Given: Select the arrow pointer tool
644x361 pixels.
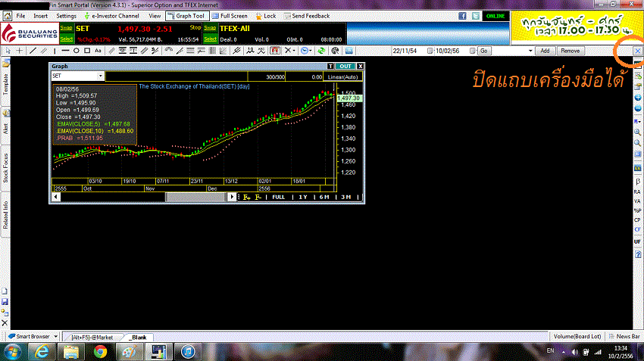Looking at the screenshot, I should pyautogui.click(x=8, y=51).
